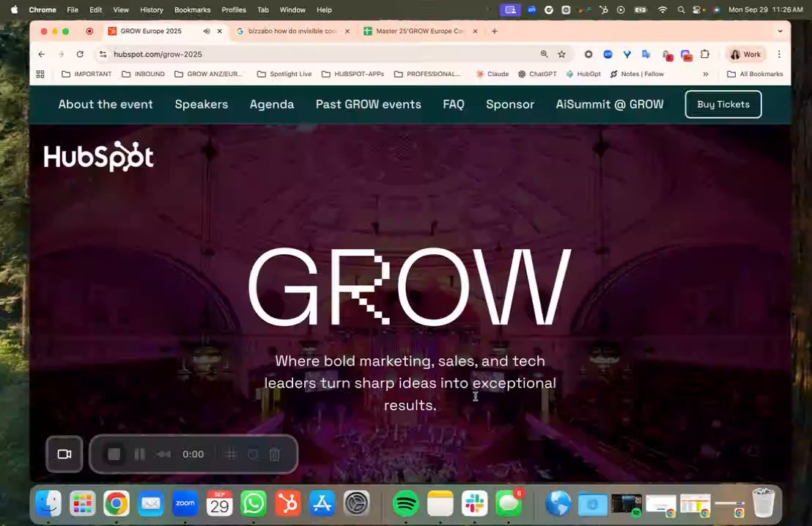Open the All Bookmarks folder
This screenshot has height=526, width=812.
tap(755, 74)
